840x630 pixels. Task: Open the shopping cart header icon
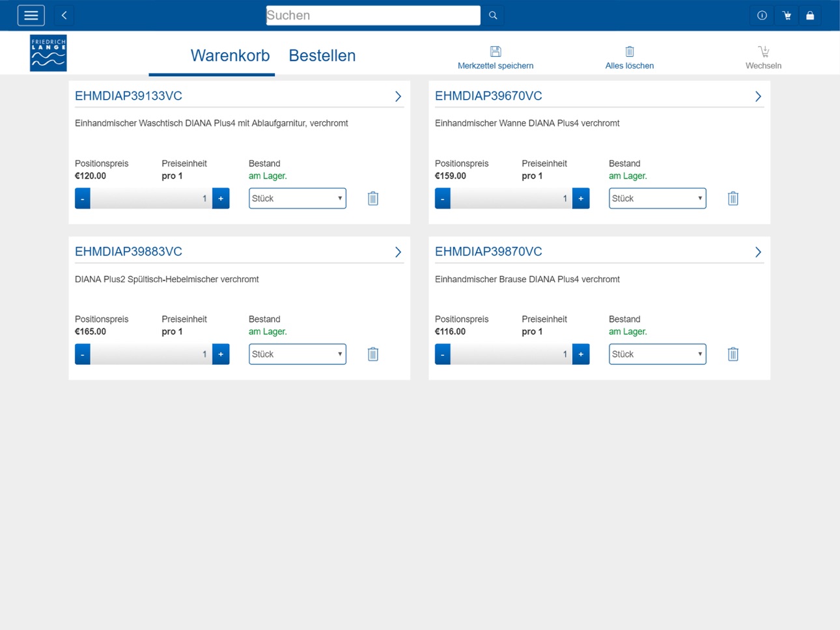coord(787,15)
